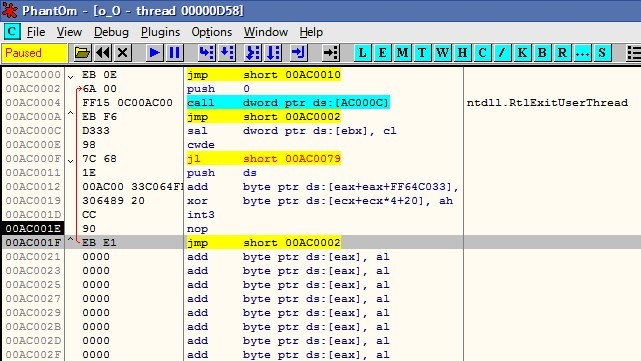
Task: Click jmp short 00AC0002 at address 00AC000A
Action: (264, 117)
